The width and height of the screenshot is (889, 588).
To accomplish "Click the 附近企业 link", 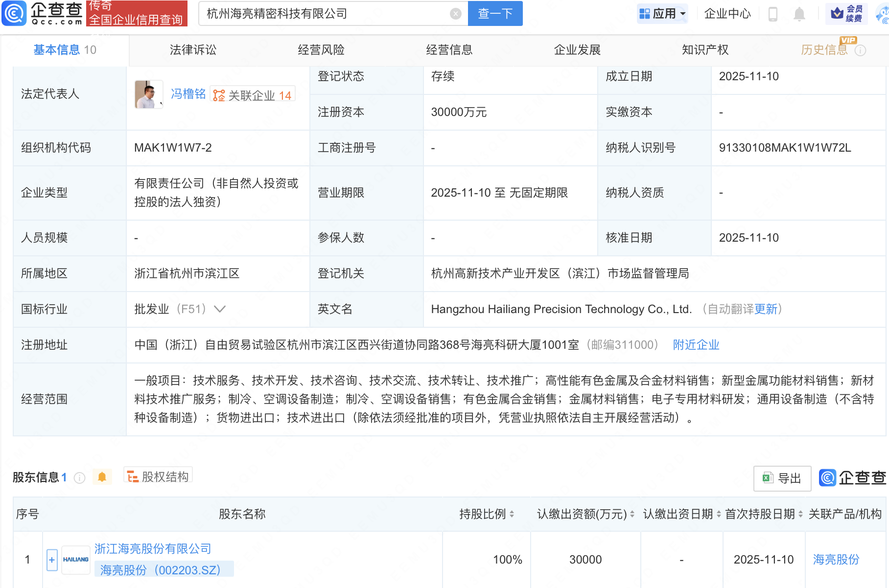I will point(696,345).
